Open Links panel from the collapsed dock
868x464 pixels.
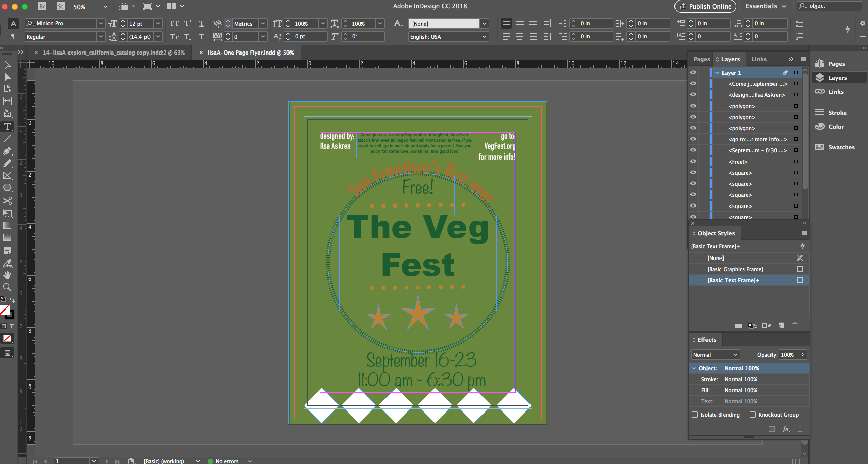pos(836,92)
